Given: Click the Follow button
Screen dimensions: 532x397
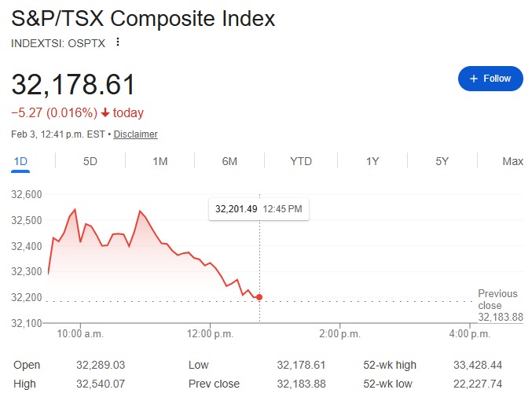Looking at the screenshot, I should click(x=490, y=79).
